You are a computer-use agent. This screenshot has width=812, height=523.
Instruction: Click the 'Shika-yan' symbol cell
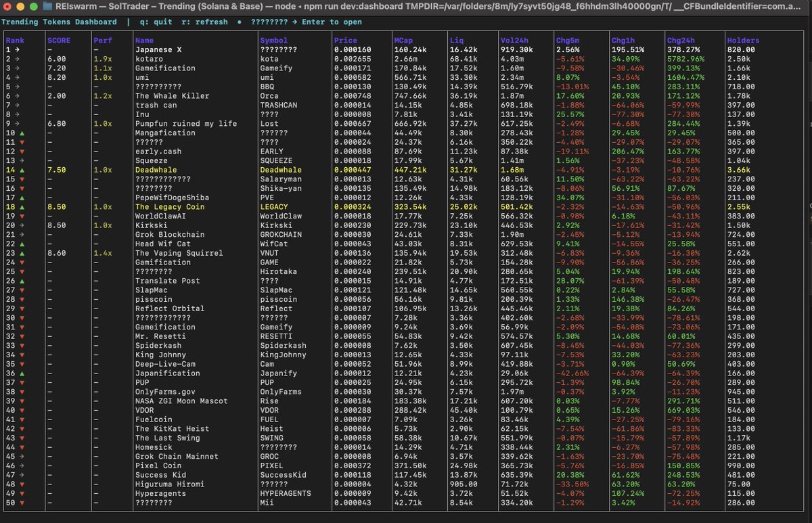(x=281, y=189)
